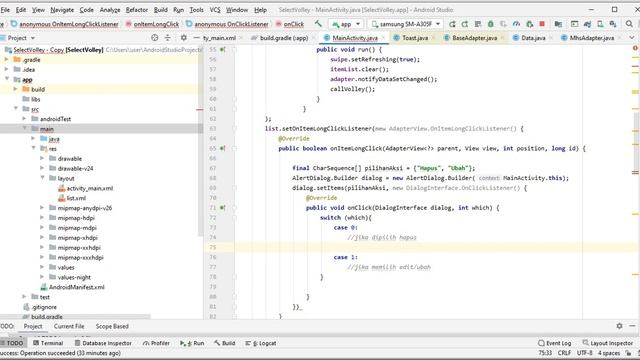Screen dimensions: 640x360
Task: Open the AVD Manager device icon
Action: (600, 24)
